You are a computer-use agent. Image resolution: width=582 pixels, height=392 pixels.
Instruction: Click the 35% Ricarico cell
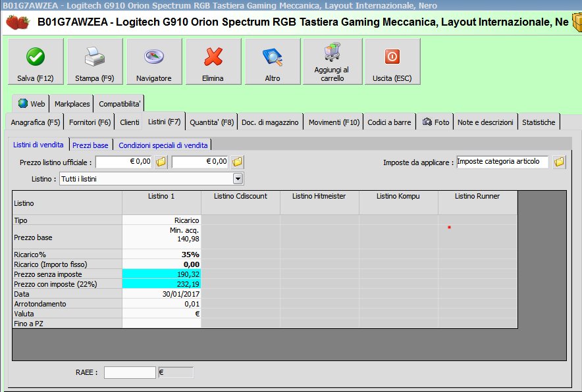coord(161,255)
